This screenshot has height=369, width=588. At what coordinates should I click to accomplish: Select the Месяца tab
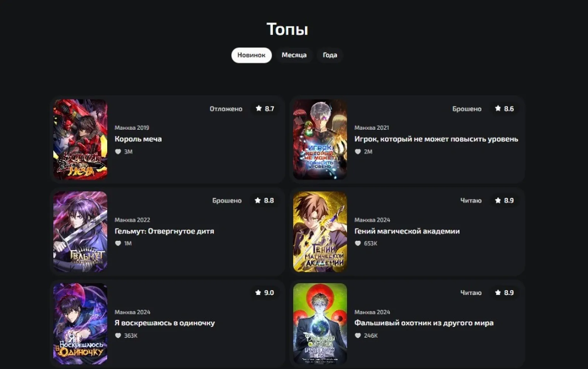tap(294, 55)
